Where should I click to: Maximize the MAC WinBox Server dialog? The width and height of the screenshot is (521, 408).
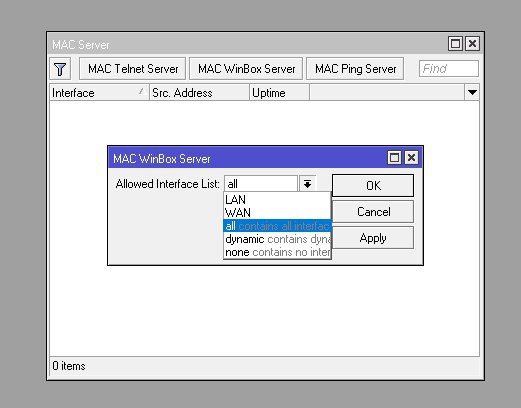(x=394, y=157)
